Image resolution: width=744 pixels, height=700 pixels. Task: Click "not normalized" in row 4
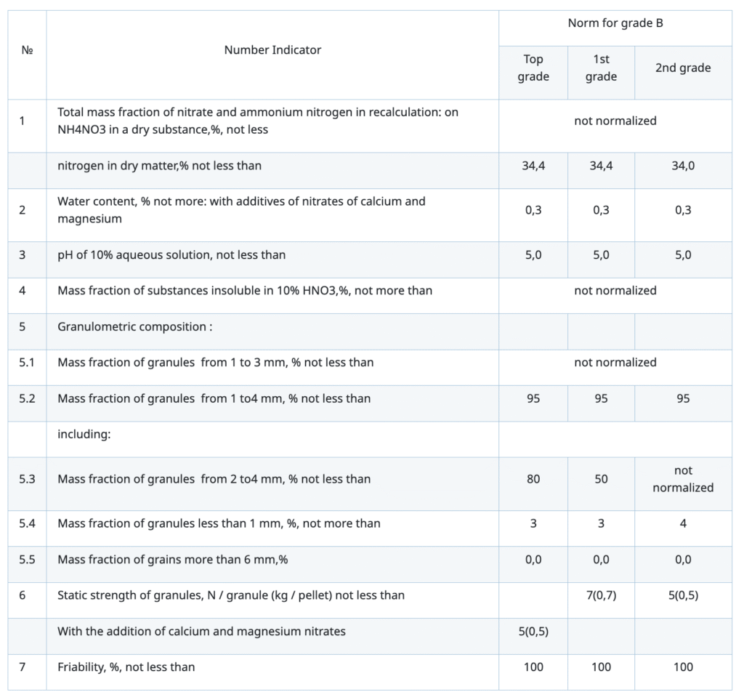point(615,291)
